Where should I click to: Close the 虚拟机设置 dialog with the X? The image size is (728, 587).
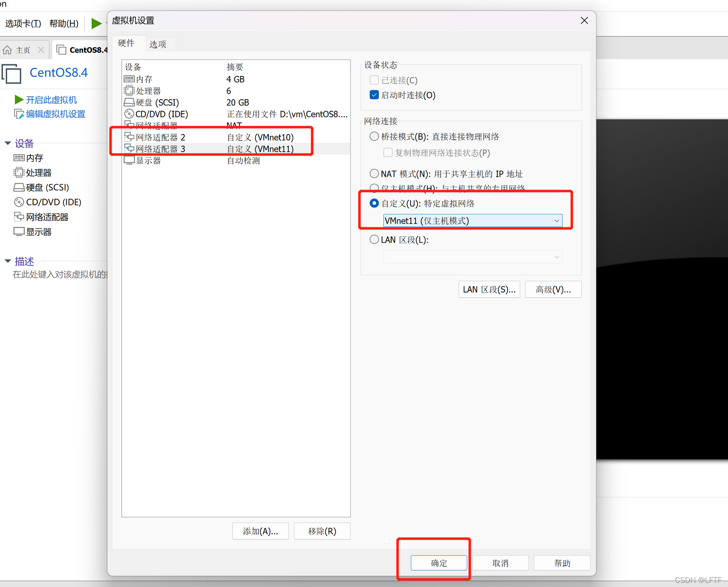click(584, 20)
